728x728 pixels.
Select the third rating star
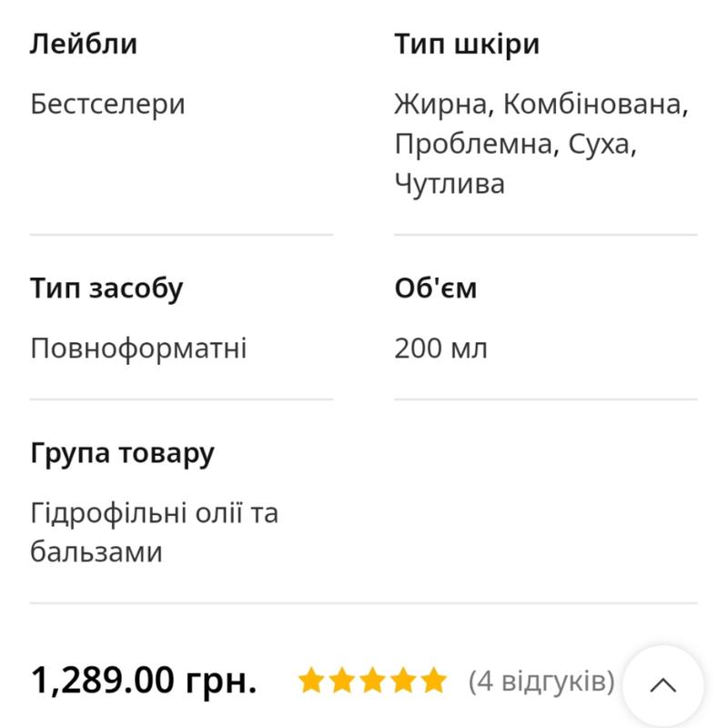(373, 680)
